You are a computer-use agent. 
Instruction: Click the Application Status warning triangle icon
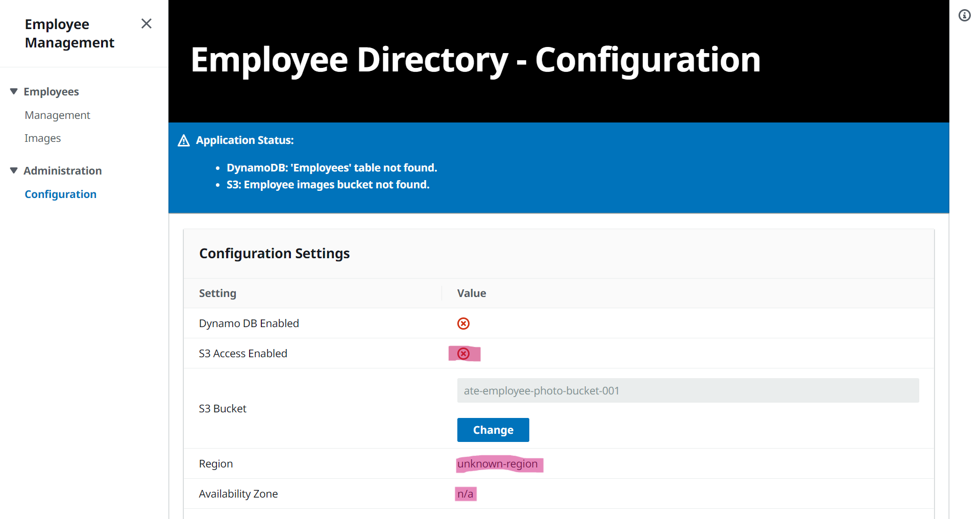(x=184, y=140)
